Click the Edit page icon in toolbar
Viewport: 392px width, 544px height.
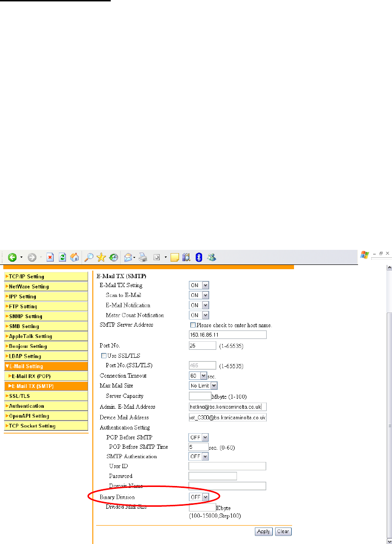click(157, 257)
